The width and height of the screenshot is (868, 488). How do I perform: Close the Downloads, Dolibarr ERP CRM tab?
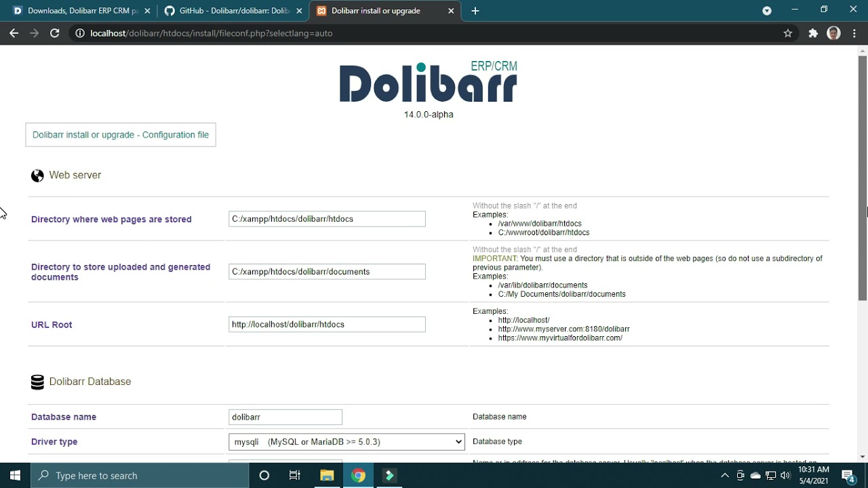point(147,11)
